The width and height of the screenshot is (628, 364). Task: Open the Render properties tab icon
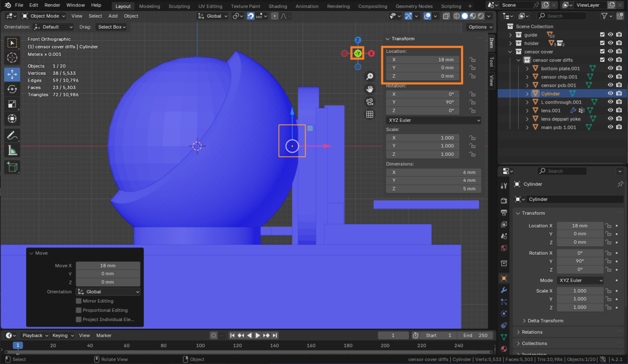(503, 201)
